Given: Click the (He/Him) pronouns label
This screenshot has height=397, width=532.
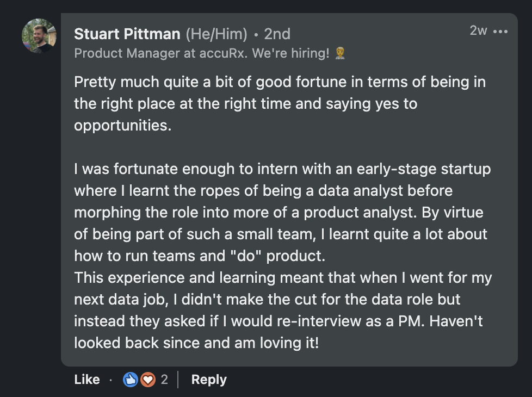Looking at the screenshot, I should coord(216,34).
